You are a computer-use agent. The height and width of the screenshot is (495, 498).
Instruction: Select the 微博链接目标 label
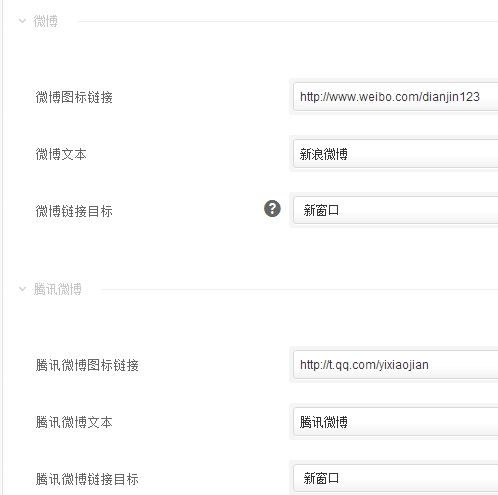[74, 211]
